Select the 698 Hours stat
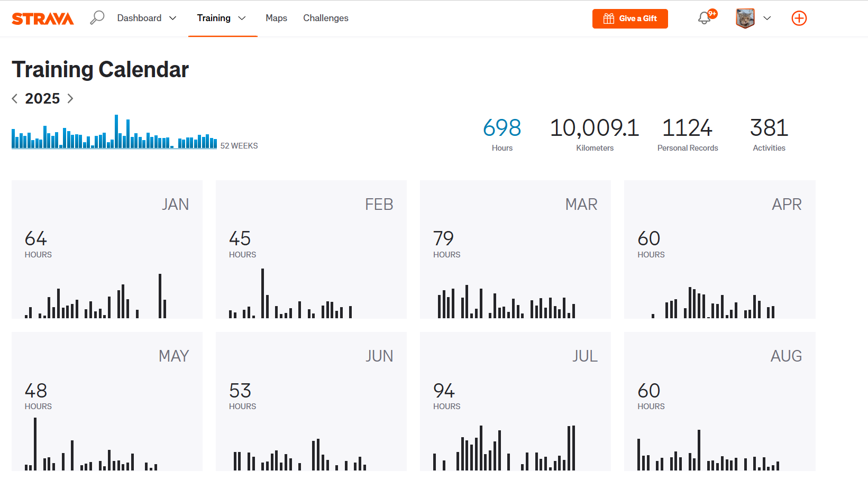This screenshot has height=480, width=868. coord(502,134)
